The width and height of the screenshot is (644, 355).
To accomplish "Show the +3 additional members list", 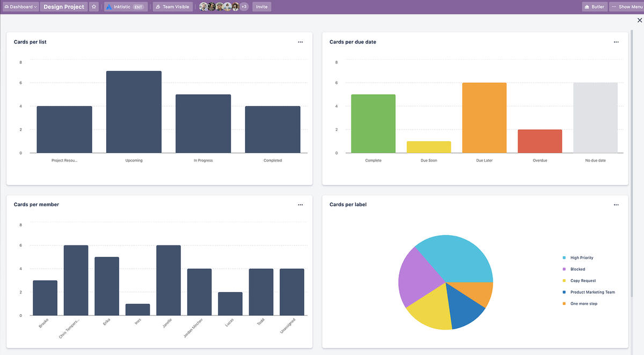I will coord(244,7).
